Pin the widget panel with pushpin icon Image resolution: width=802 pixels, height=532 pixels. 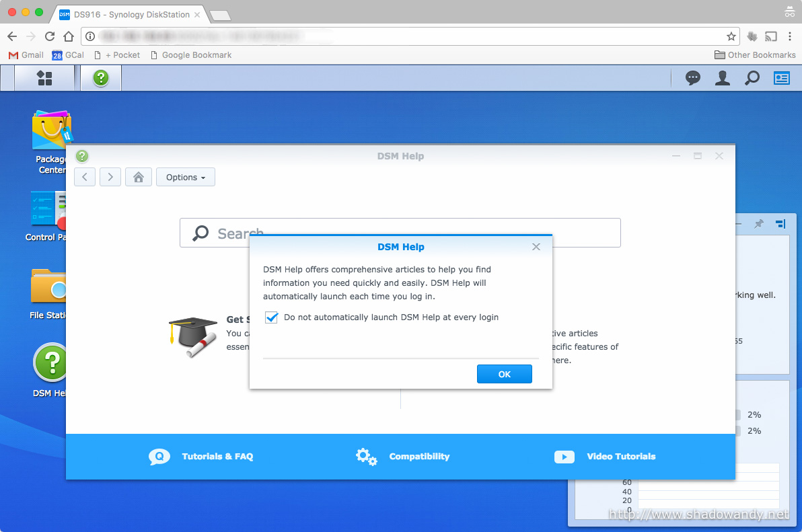[x=758, y=224]
